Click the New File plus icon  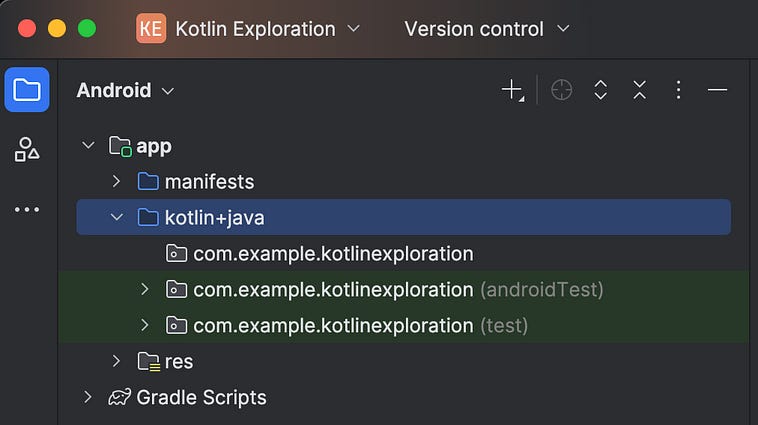512,90
